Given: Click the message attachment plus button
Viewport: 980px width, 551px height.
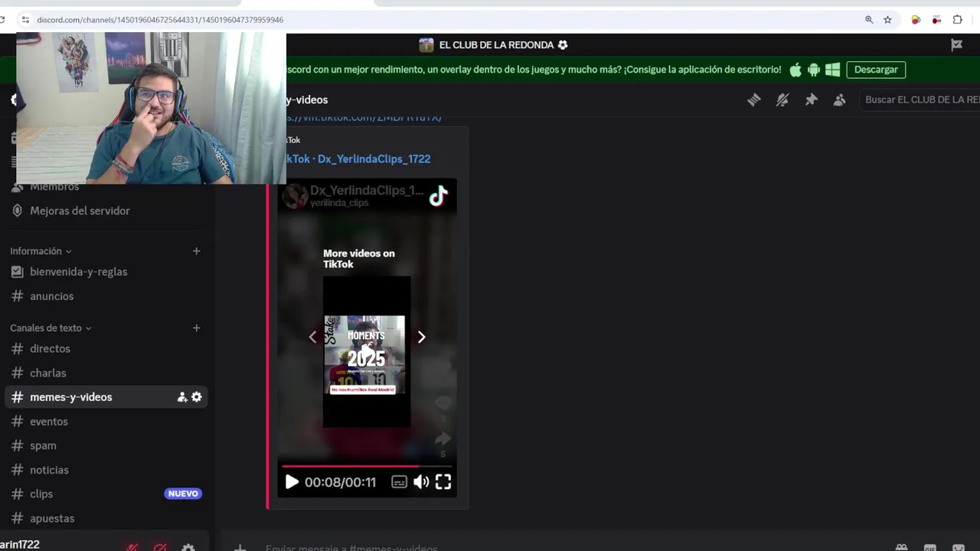Looking at the screenshot, I should pos(240,548).
